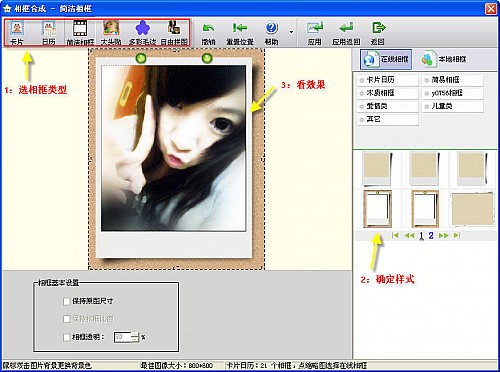Enable the 保持原图尺寸 checkbox
The image size is (500, 372).
[x=66, y=301]
